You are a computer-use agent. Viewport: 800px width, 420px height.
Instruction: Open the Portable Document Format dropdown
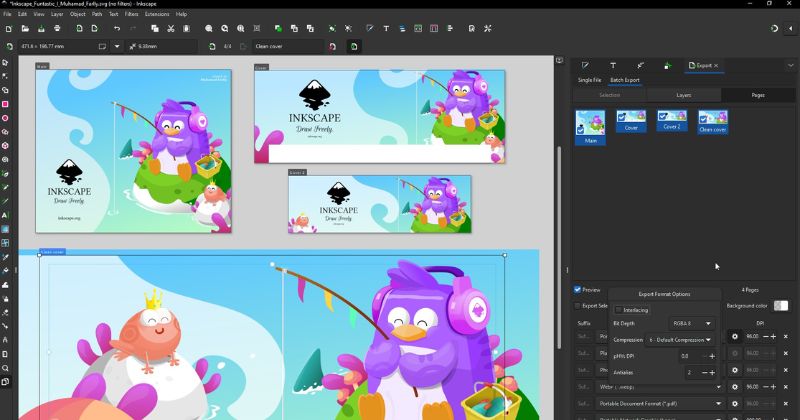660,404
